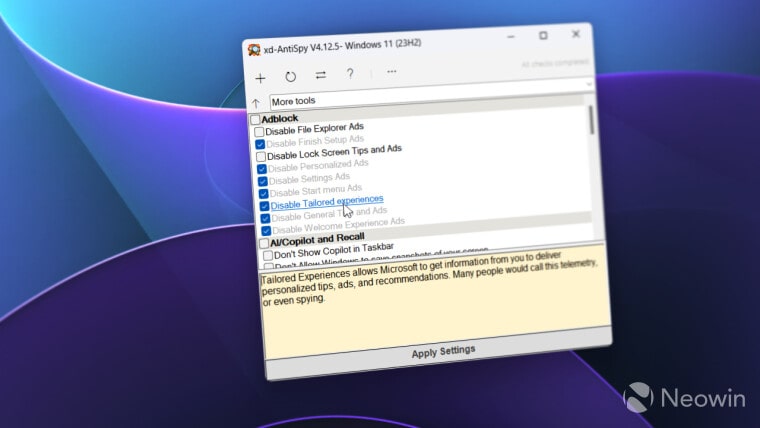Screen dimensions: 760x428
Task: Uncheck Disable Welcome Experience Ads checkbox
Action: (x=266, y=231)
